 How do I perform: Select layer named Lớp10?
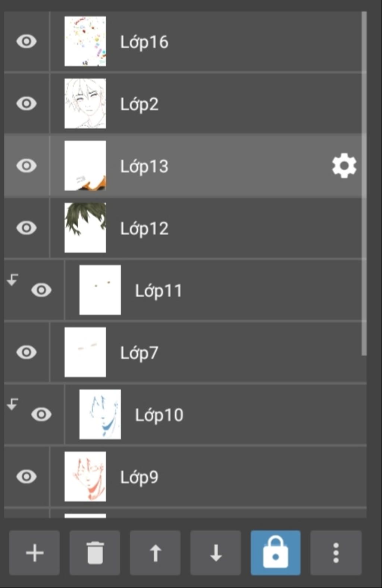tap(159, 415)
